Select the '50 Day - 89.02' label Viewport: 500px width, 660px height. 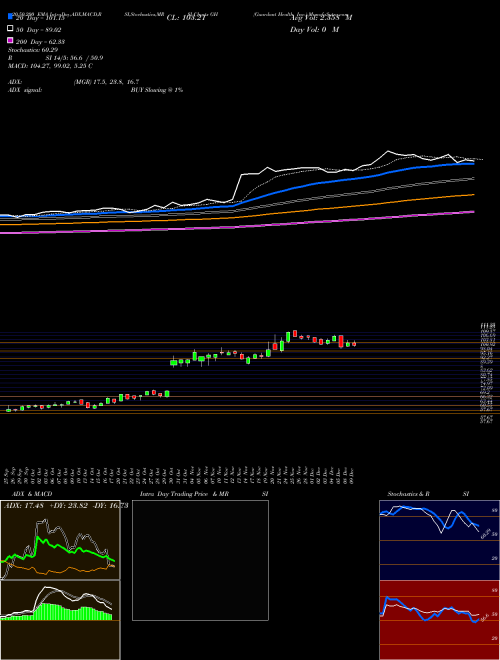coord(39,30)
